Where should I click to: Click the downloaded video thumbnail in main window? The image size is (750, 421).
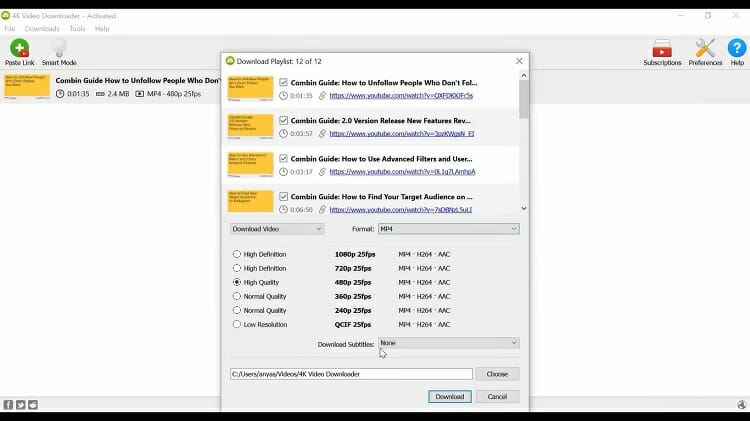(x=27, y=87)
